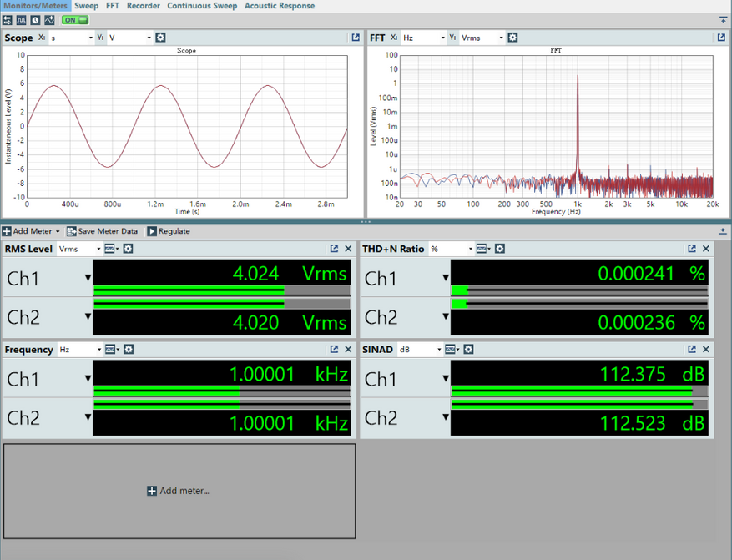Click the Save Meter Data button
This screenshot has height=560, width=732.
point(103,231)
